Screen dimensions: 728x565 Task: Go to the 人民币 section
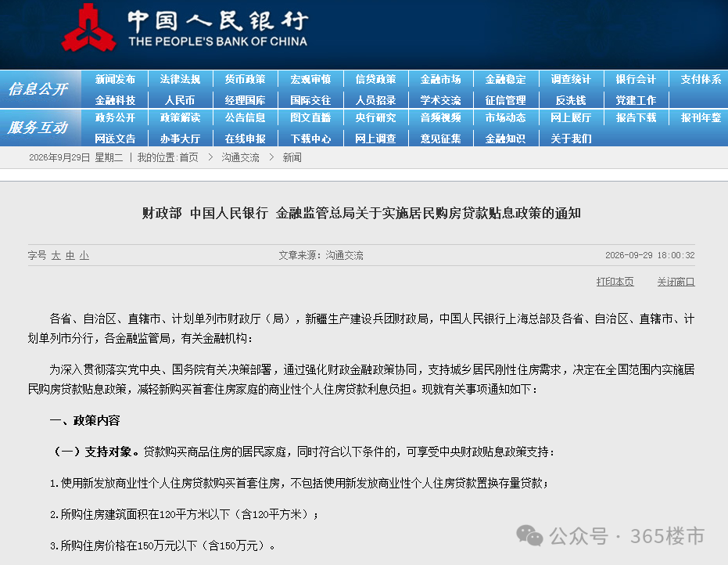180,100
